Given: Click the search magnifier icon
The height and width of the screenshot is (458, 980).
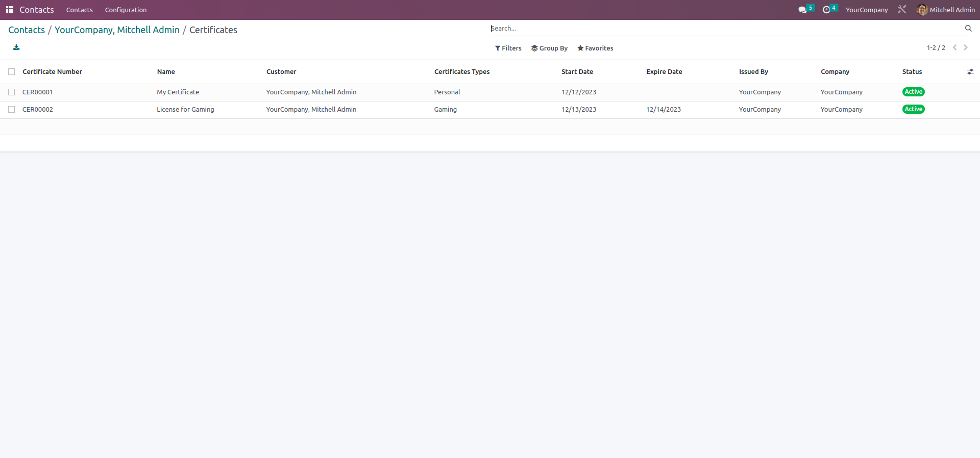Looking at the screenshot, I should (968, 29).
